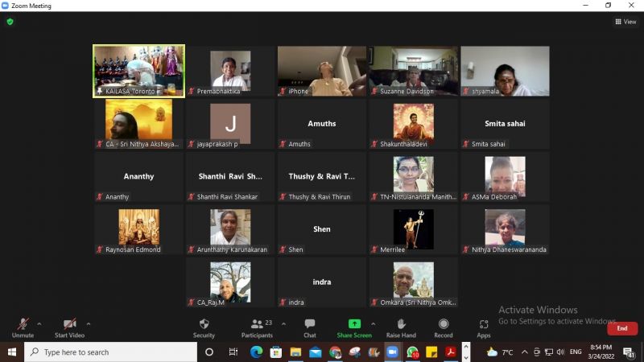Image resolution: width=644 pixels, height=362 pixels.
Task: Expand audio options arrow beside Unmute
Action: [39, 324]
